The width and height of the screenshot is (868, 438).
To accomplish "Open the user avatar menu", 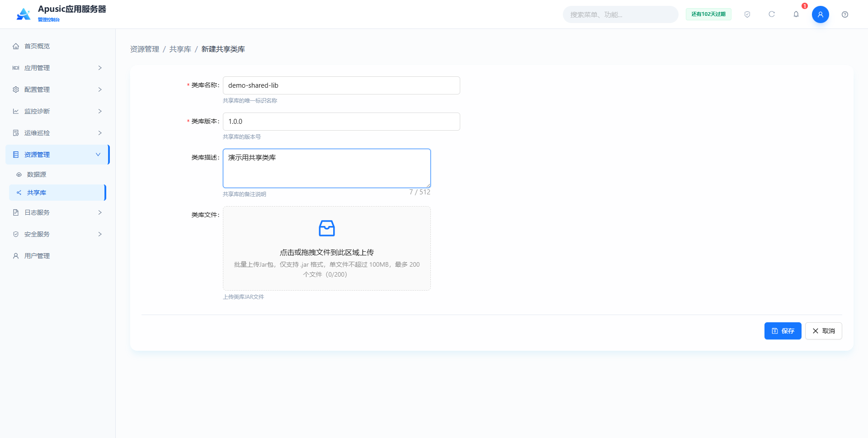I will (x=821, y=14).
